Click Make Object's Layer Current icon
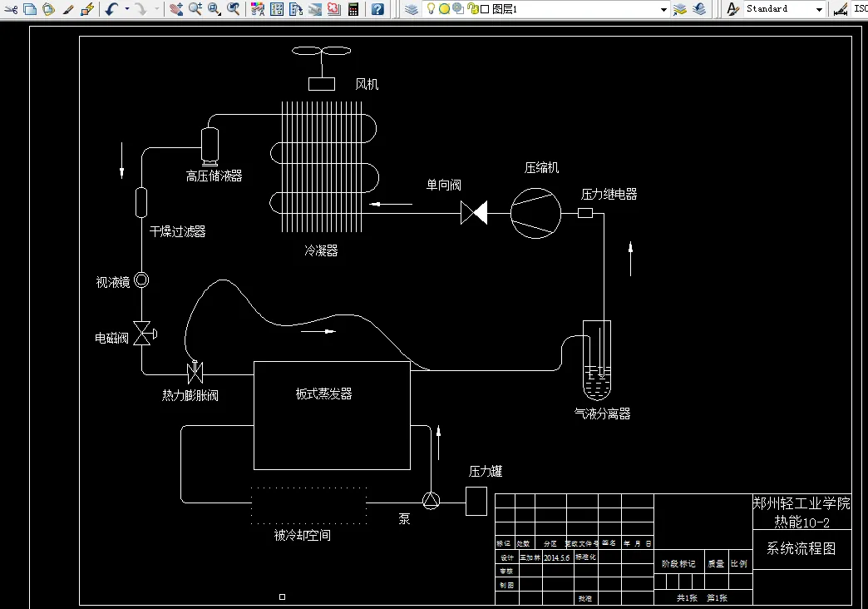 (680, 9)
